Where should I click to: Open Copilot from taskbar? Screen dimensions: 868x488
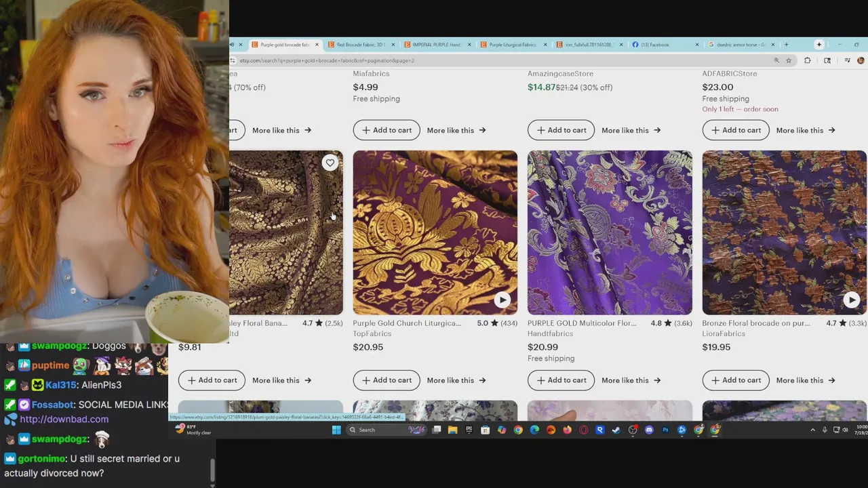502,430
